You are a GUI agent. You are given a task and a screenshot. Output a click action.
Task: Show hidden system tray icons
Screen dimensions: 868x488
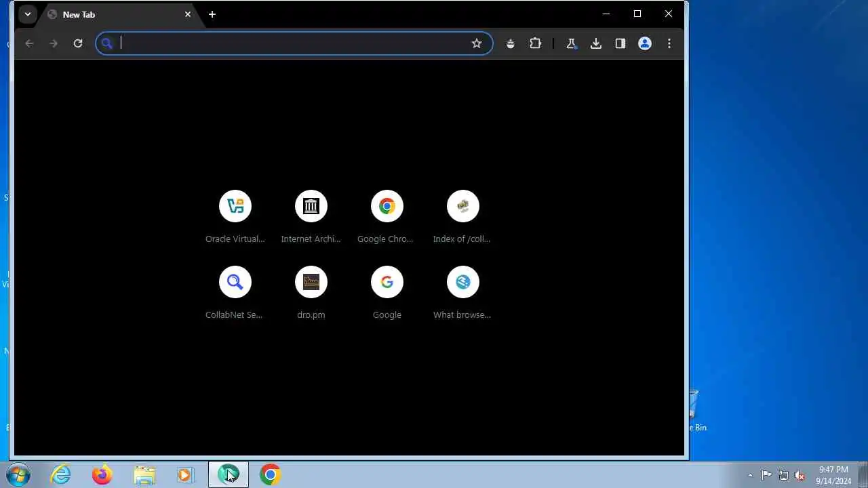(x=750, y=475)
